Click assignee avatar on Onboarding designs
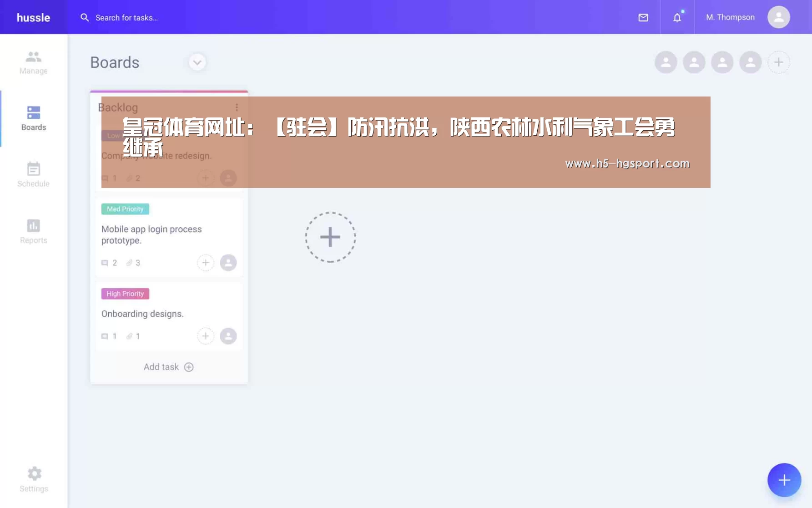Viewport: 812px width, 508px height. click(228, 336)
